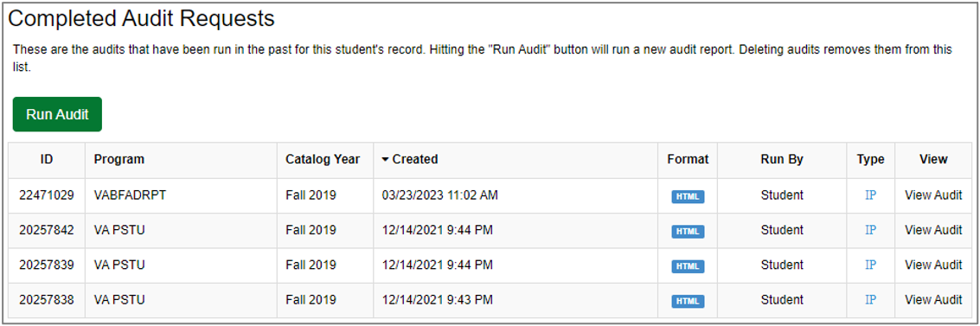View Audit for the 9:43 PM report
The width and height of the screenshot is (980, 326).
point(934,300)
